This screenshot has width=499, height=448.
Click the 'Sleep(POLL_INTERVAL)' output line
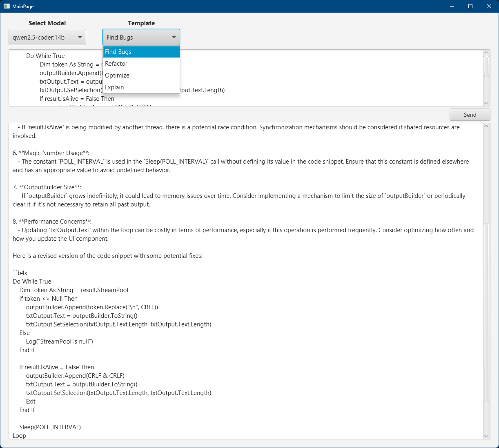point(50,427)
